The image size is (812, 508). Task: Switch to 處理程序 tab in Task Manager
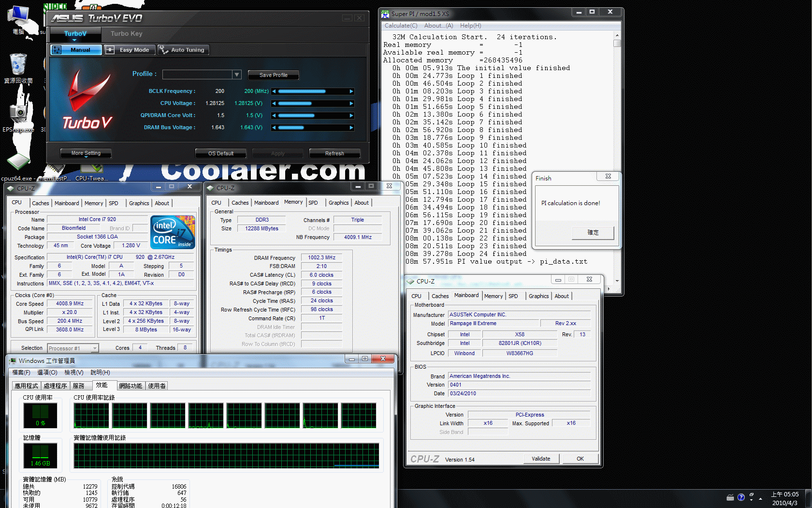(x=55, y=386)
